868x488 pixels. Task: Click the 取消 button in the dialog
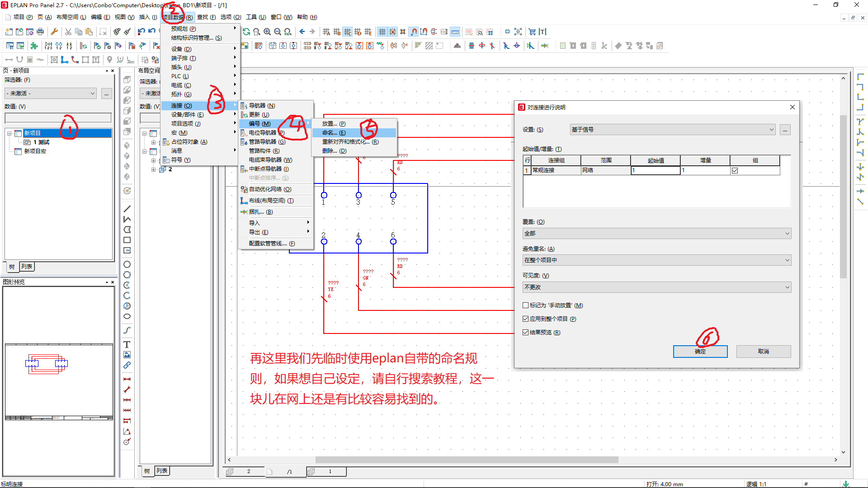(763, 351)
